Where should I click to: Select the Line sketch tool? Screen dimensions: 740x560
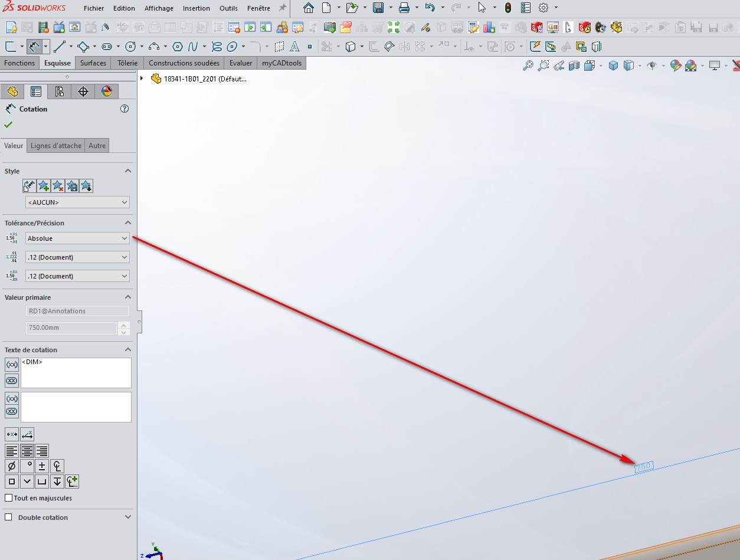coord(59,47)
